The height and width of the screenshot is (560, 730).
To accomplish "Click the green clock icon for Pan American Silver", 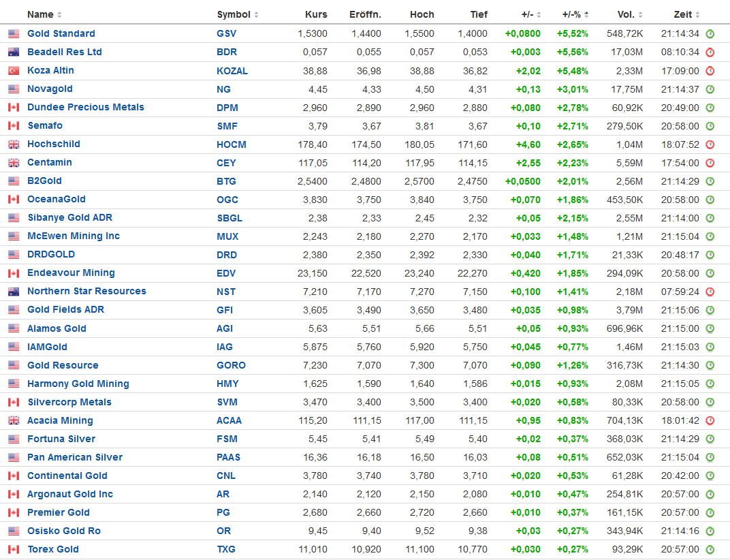I will click(x=710, y=457).
